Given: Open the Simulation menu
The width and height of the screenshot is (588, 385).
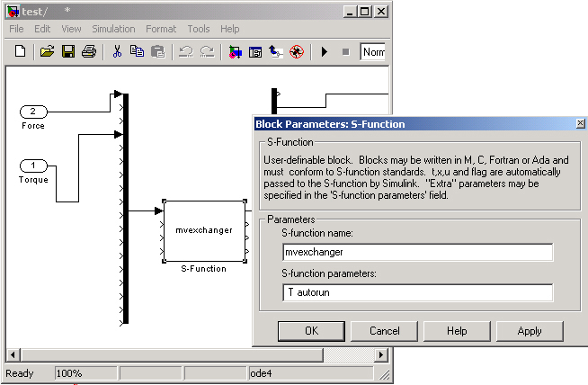Looking at the screenshot, I should point(112,29).
